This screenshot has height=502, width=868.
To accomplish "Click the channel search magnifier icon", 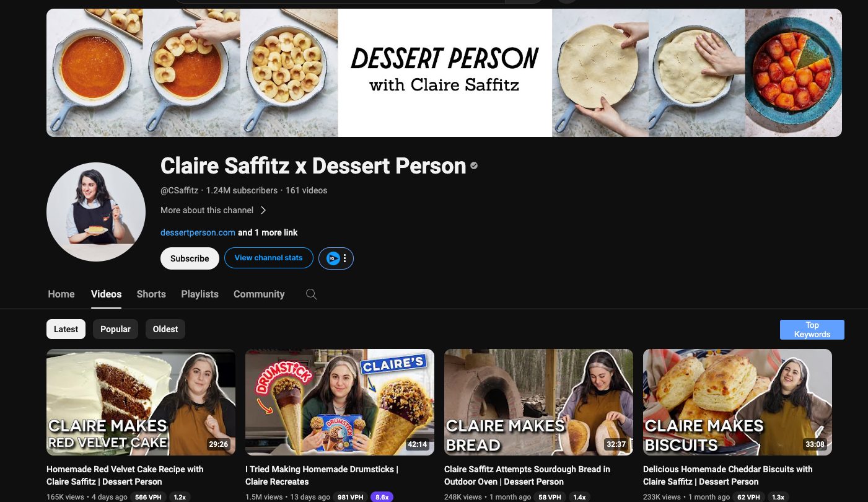I will (312, 294).
